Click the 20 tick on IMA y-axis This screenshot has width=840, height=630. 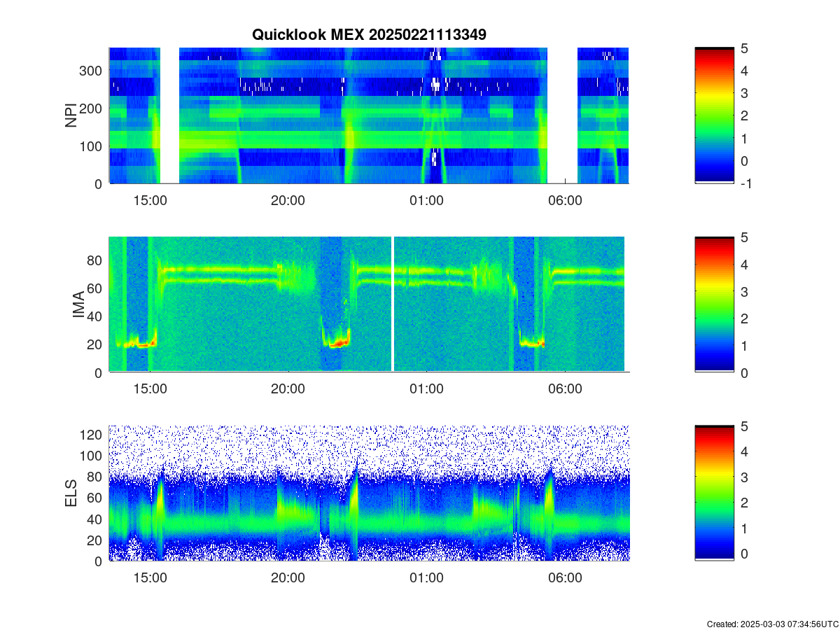(x=96, y=344)
